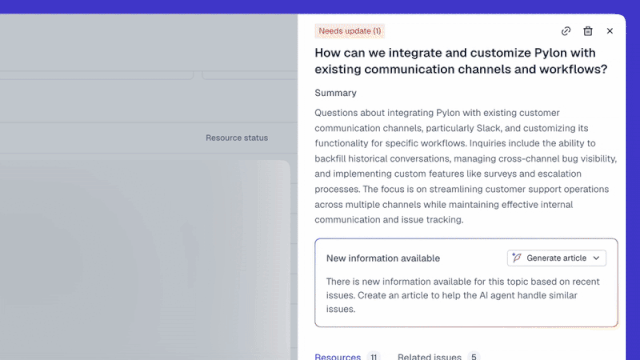Viewport: 640px width, 360px height.
Task: Click the summary paragraph about Slack integration
Action: point(466,166)
